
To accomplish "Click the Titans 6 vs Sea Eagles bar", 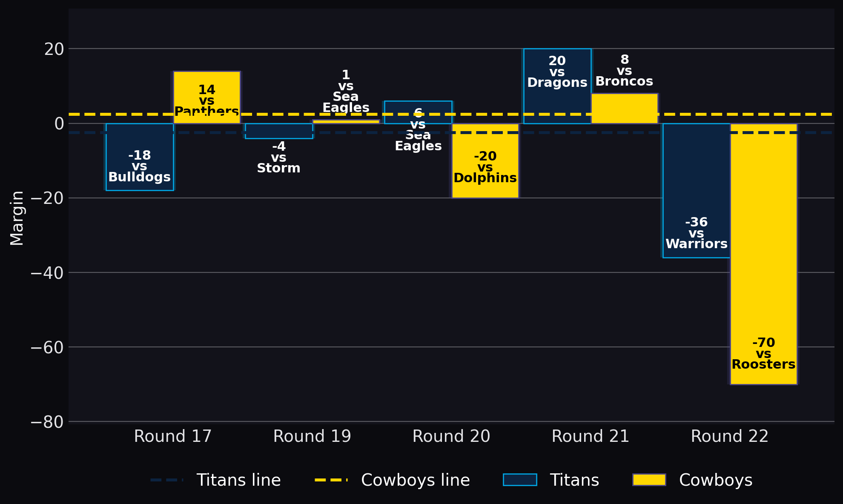I will pyautogui.click(x=418, y=112).
